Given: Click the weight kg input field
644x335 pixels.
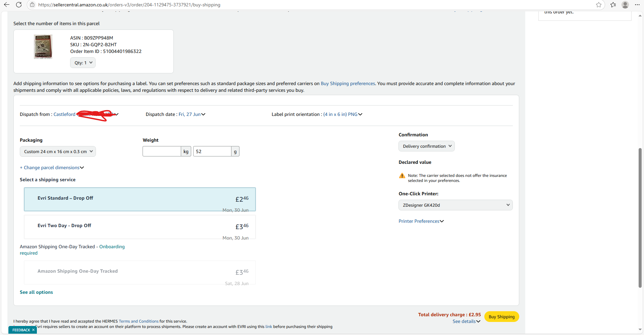Looking at the screenshot, I should [162, 151].
